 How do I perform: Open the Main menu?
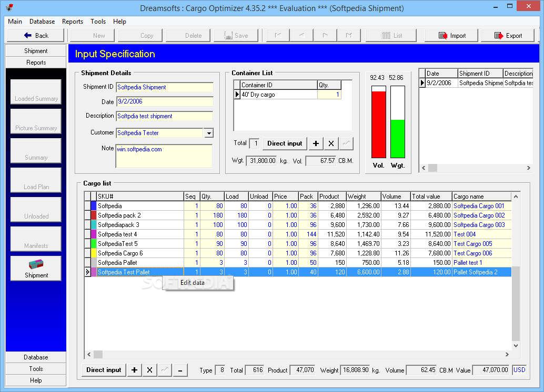click(x=15, y=22)
